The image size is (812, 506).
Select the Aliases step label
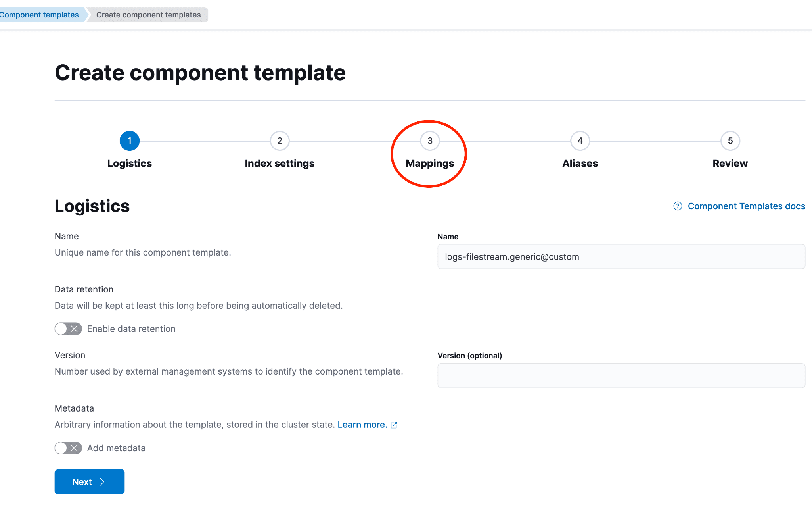pos(580,164)
